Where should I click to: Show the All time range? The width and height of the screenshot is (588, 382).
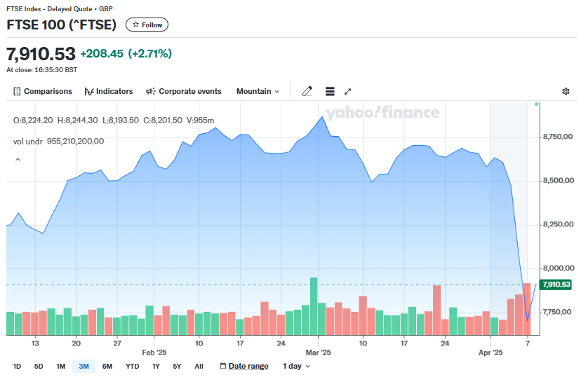tap(199, 366)
